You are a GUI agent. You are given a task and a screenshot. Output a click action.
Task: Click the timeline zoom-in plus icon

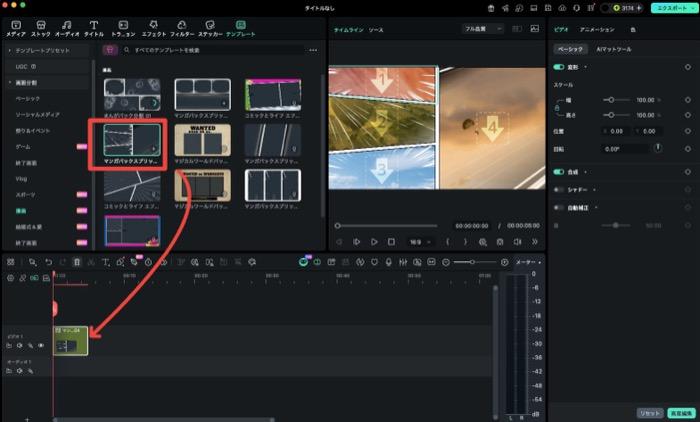tap(504, 262)
